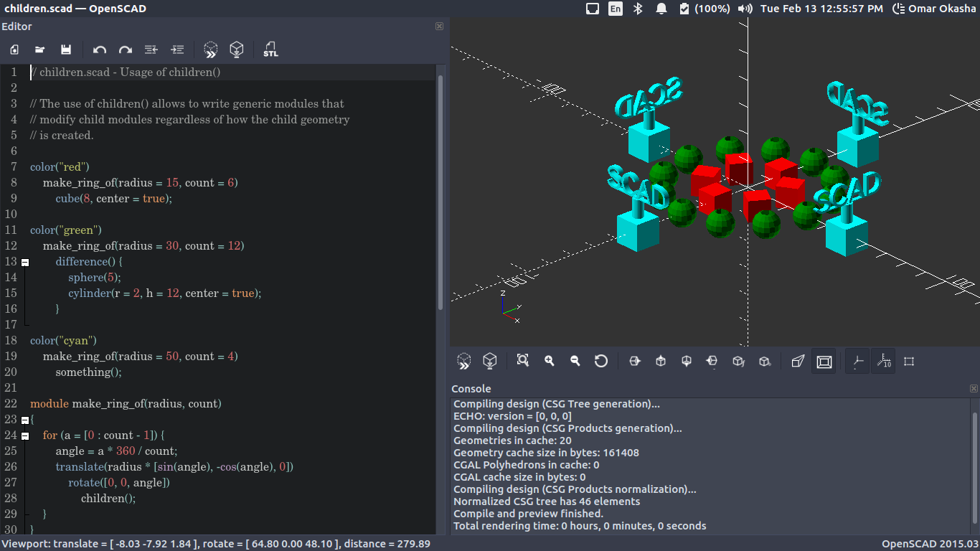The image size is (980, 551).
Task: Reset the 3D view
Action: (x=601, y=361)
